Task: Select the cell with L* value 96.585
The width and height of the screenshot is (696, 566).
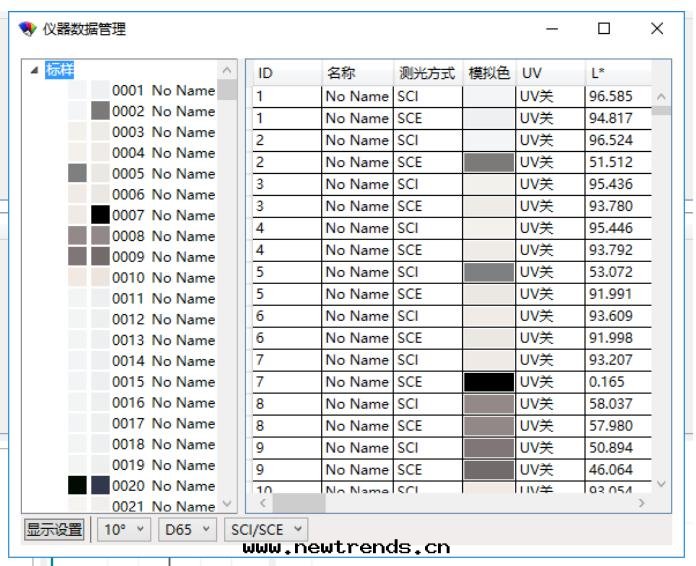Action: coord(615,97)
